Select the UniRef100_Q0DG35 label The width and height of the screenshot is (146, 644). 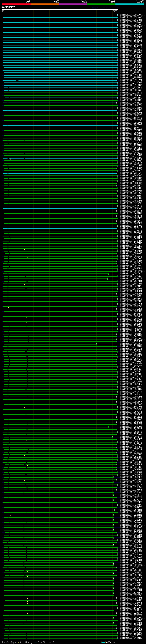[x=131, y=45]
